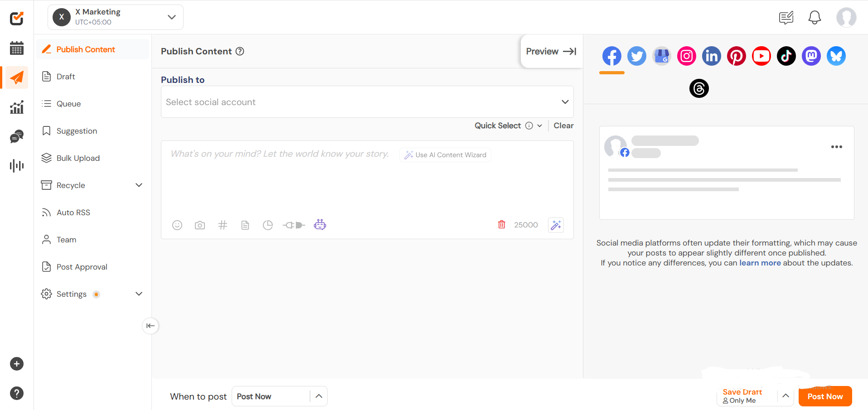Open the calendar icon in left rail

(17, 48)
